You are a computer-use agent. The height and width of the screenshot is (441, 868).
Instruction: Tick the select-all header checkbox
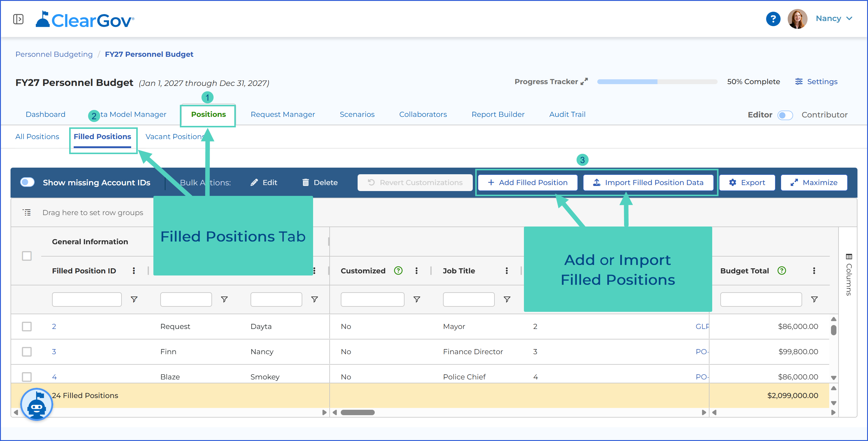(27, 256)
